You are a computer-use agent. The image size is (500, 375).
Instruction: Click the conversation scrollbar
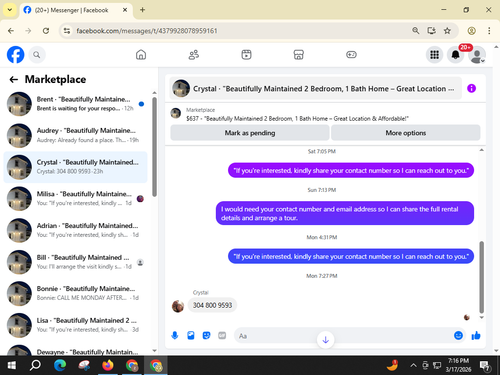pyautogui.click(x=481, y=277)
